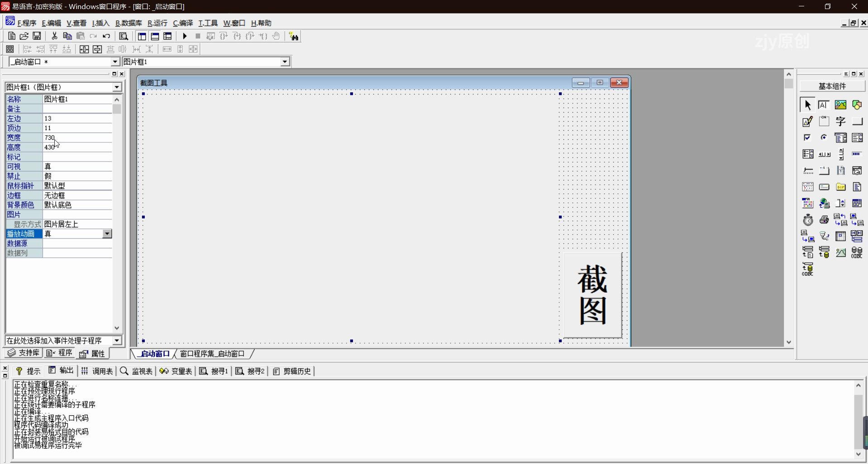The height and width of the screenshot is (464, 868).
Task: Select the hyperlink box globe component icon
Action: pos(824,204)
